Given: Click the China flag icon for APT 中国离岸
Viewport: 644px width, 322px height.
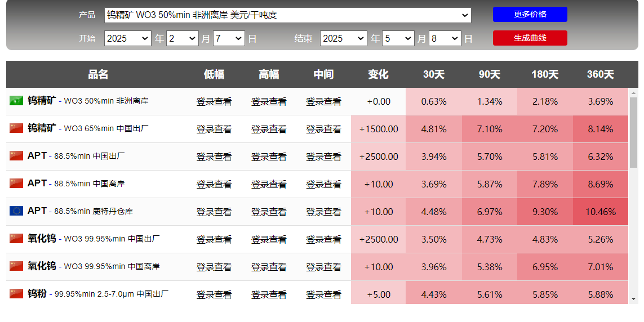Looking at the screenshot, I should tap(16, 183).
